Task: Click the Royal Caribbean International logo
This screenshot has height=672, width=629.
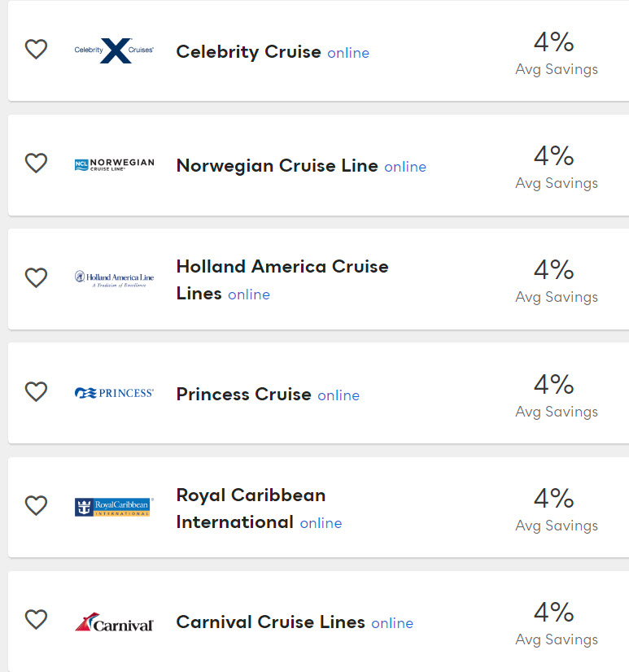Action: point(113,507)
